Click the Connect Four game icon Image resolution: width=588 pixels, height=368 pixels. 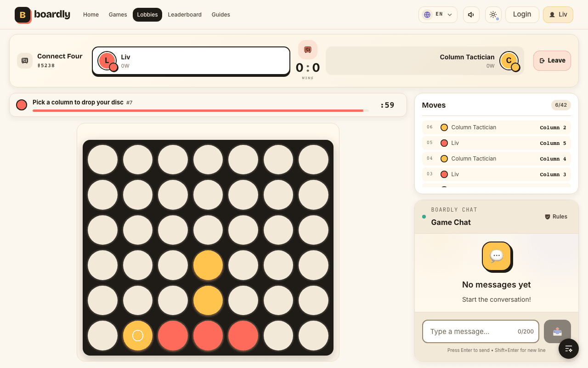(25, 61)
